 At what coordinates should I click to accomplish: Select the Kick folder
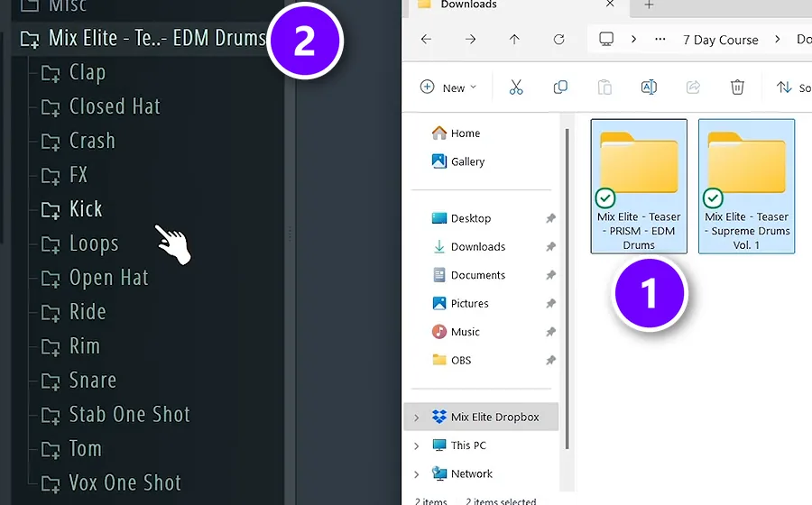point(86,209)
